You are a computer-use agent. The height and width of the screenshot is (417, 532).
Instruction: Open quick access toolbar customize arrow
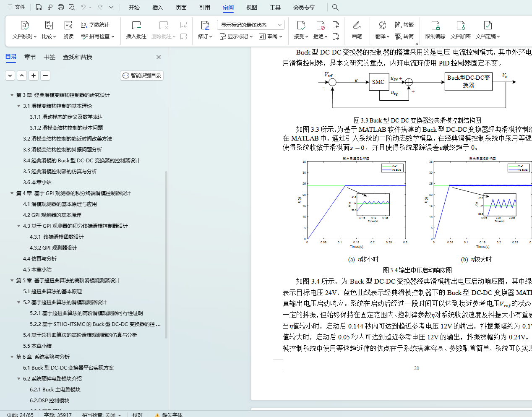(x=111, y=7)
